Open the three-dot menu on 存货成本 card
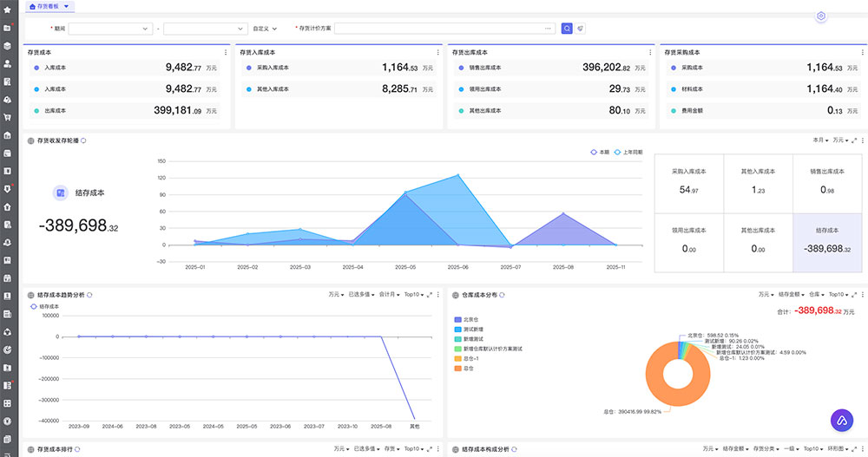Image resolution: width=868 pixels, height=457 pixels. click(225, 52)
